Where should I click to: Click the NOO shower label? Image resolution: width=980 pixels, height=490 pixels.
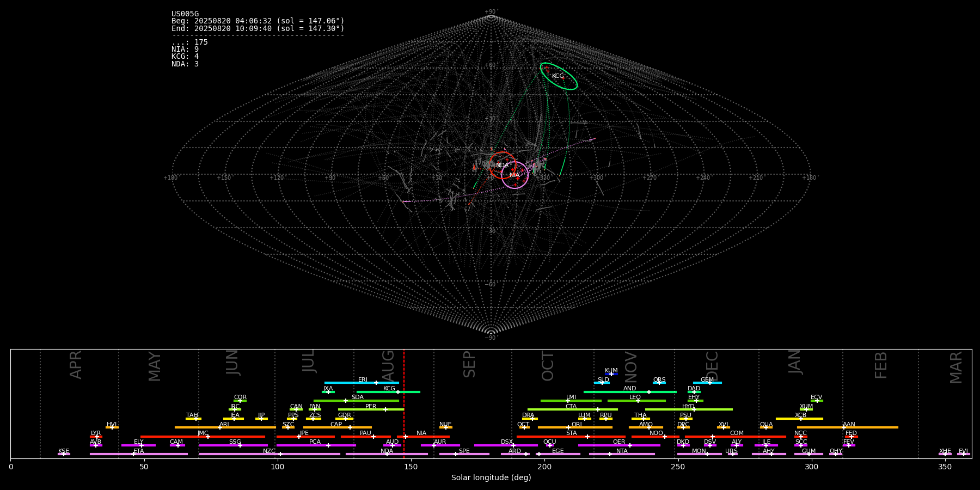coord(657,433)
